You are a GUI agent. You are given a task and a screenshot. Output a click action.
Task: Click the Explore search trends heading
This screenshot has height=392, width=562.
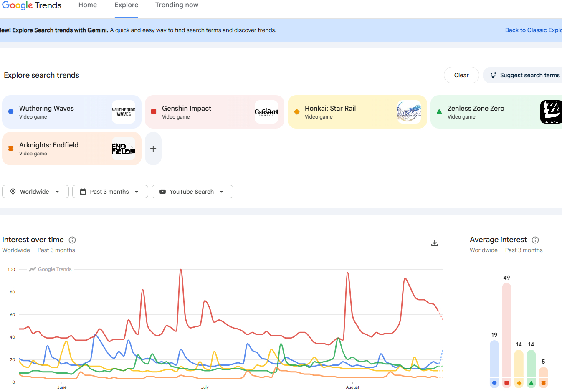[x=41, y=75]
